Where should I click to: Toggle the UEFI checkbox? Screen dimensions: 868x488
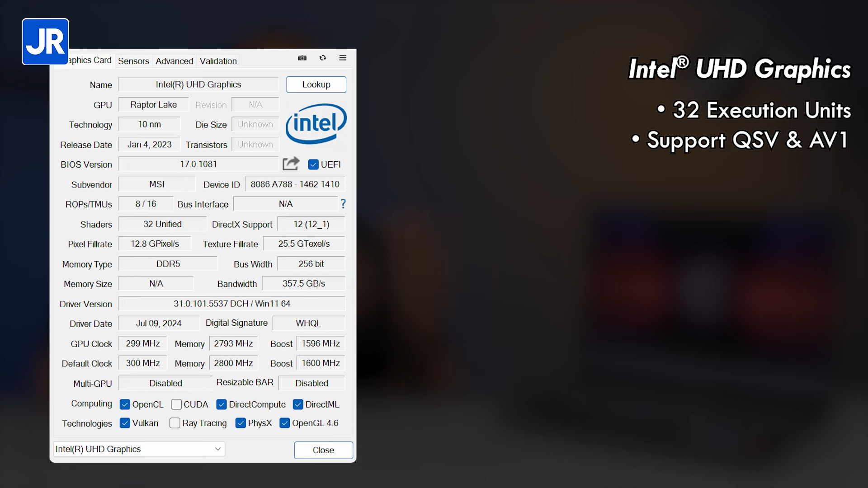pos(313,164)
